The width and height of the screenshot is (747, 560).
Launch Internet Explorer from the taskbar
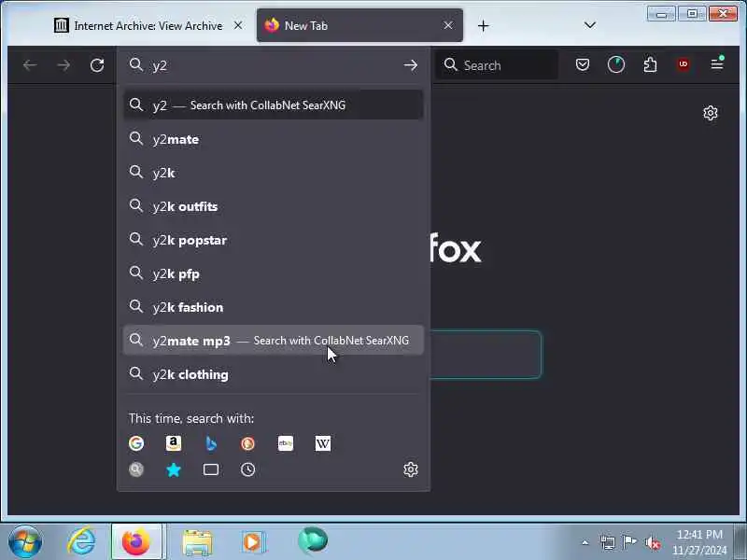tap(81, 541)
